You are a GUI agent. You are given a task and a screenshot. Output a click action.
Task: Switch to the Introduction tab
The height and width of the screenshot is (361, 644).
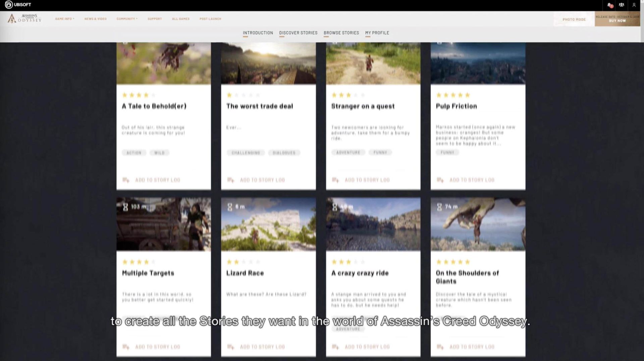pyautogui.click(x=258, y=33)
